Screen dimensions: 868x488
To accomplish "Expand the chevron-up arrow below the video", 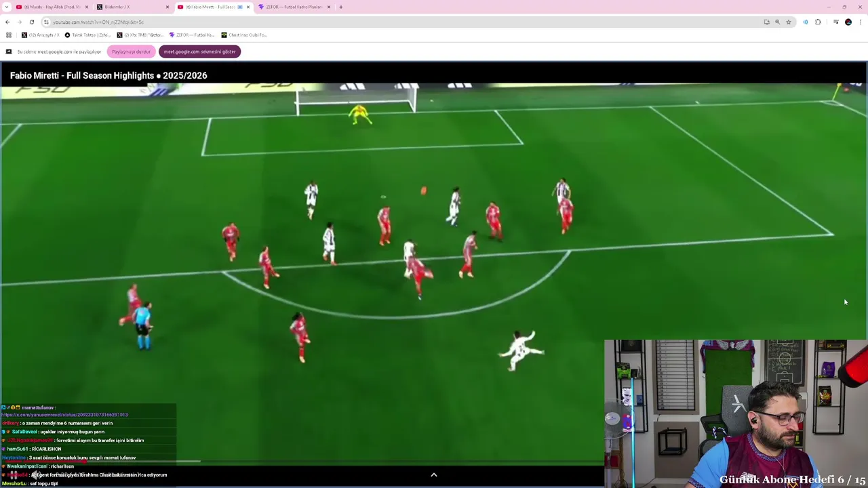I will click(434, 475).
